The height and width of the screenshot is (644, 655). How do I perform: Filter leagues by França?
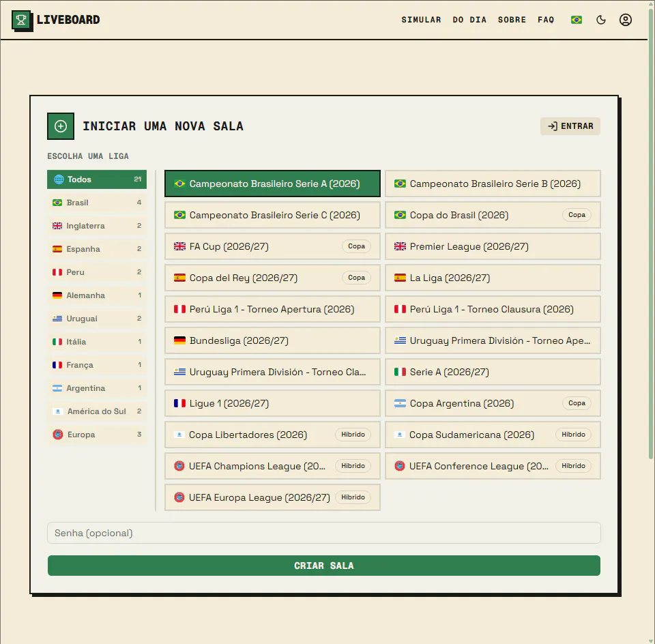pyautogui.click(x=97, y=365)
